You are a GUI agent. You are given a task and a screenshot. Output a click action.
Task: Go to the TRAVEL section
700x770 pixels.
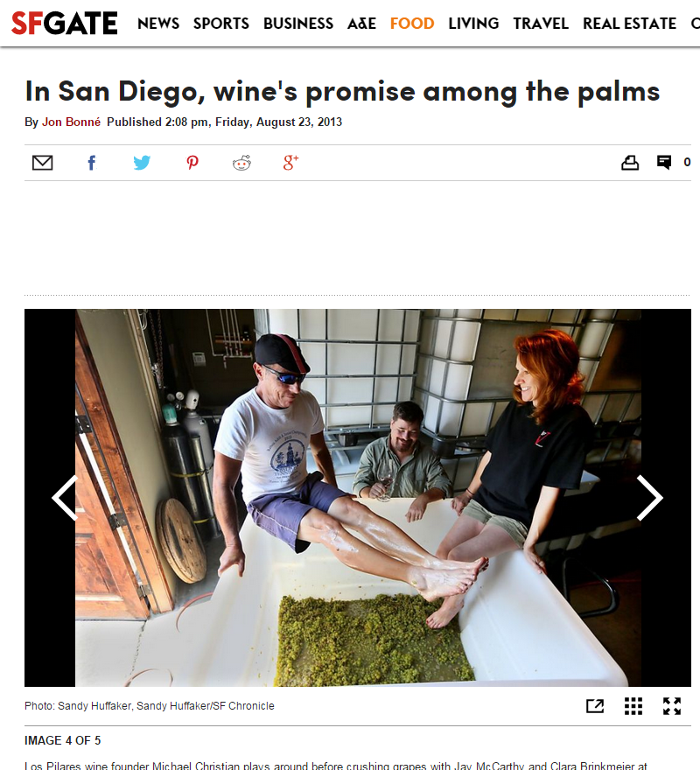541,23
